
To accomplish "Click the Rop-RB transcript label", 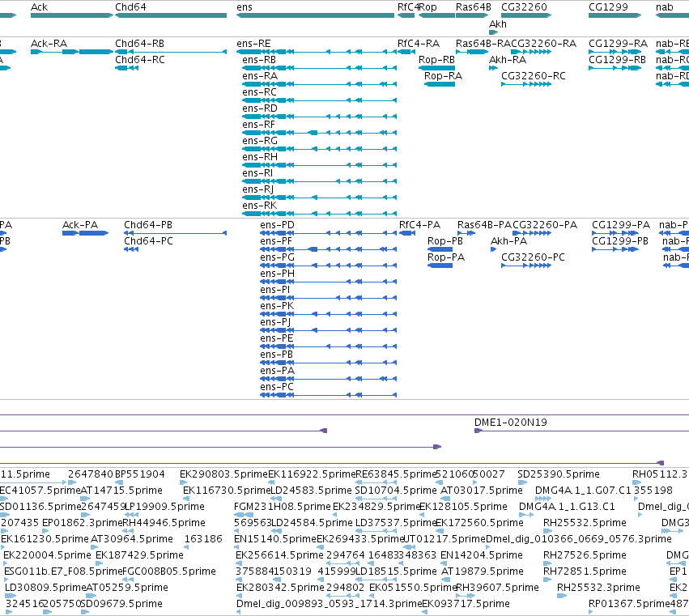I will 436,60.
